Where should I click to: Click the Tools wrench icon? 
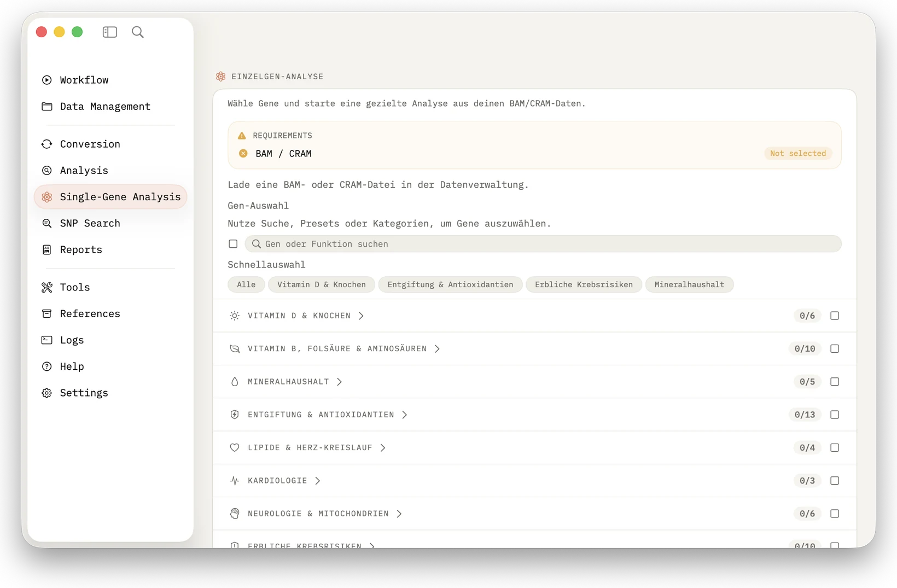click(x=47, y=287)
